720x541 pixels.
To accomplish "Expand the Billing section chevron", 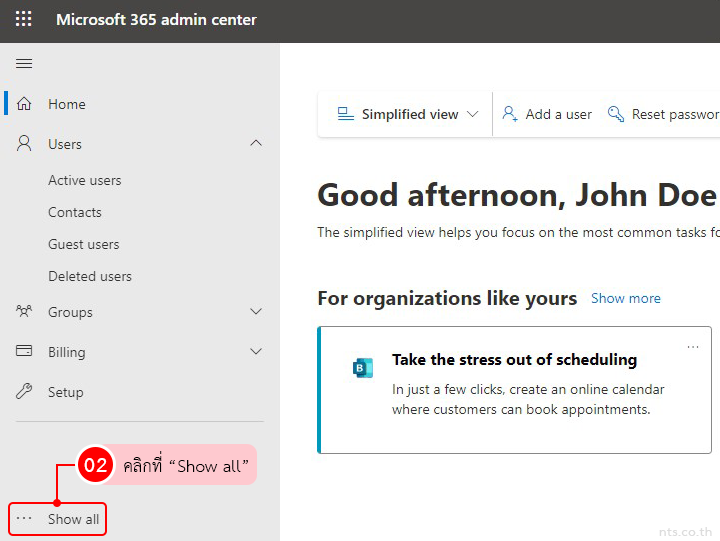I will (x=256, y=352).
